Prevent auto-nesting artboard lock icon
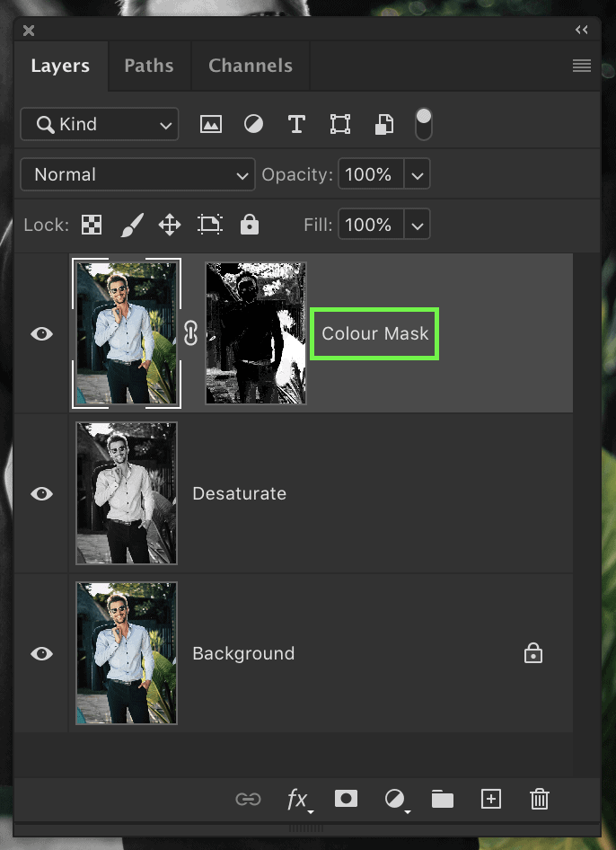 (x=209, y=225)
